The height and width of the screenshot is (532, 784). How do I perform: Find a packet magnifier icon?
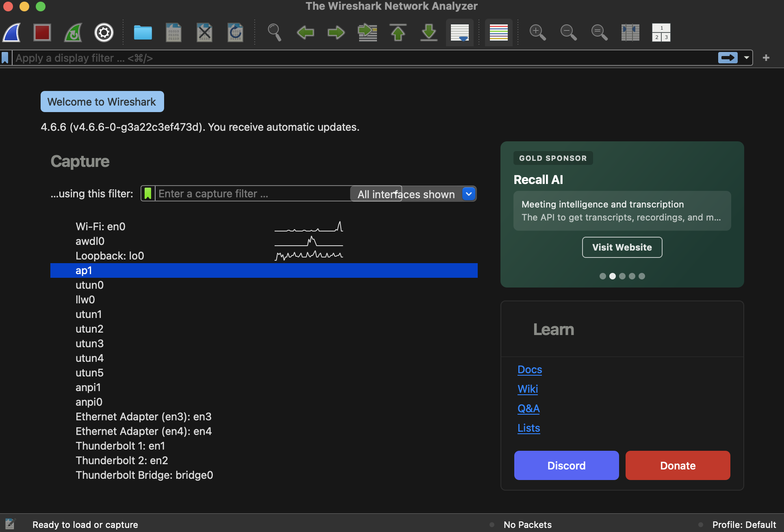(275, 32)
